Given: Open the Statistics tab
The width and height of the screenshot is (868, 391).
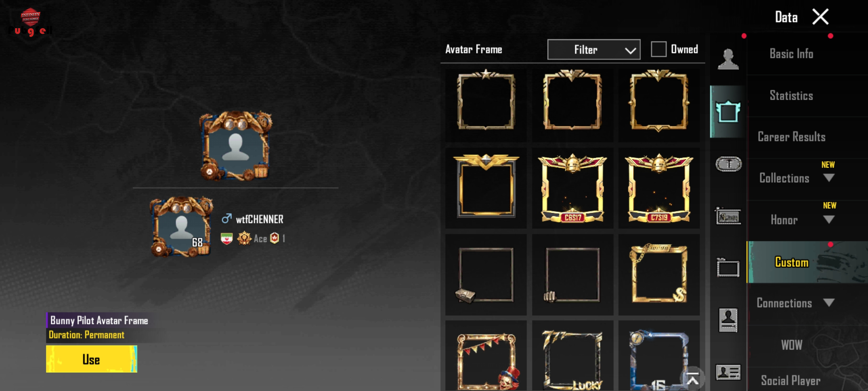Looking at the screenshot, I should (x=791, y=96).
